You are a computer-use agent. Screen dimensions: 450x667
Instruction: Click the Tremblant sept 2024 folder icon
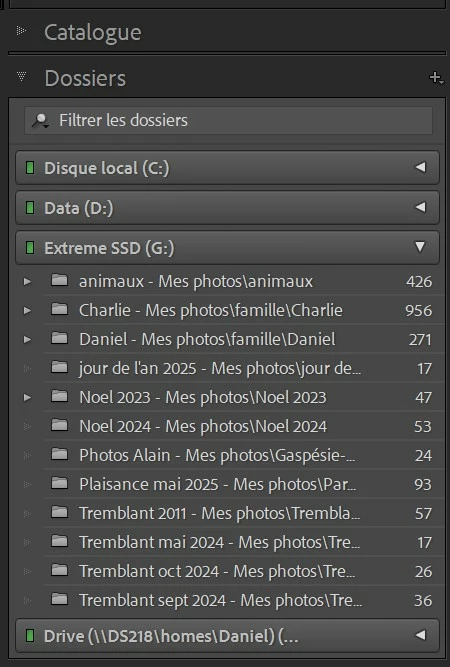coord(59,599)
